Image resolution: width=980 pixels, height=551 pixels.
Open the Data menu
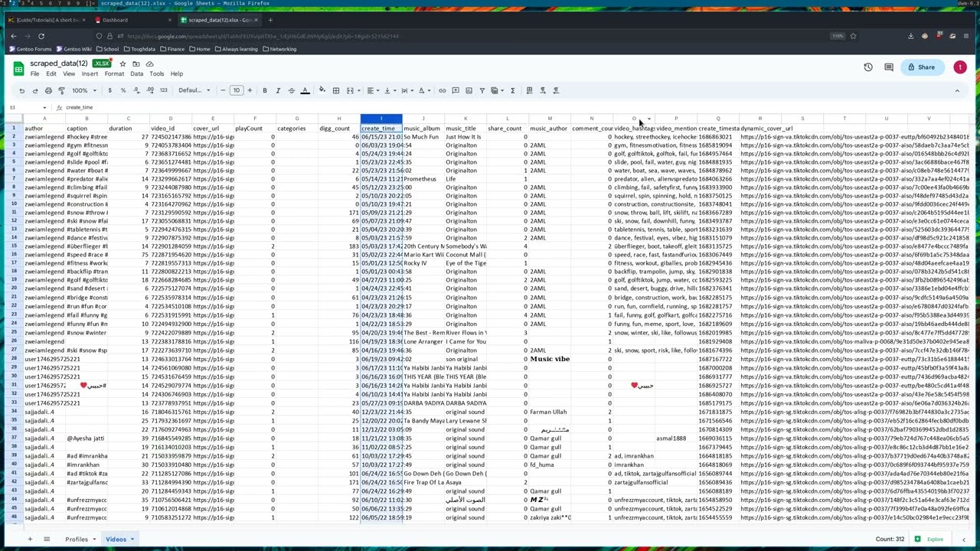pyautogui.click(x=136, y=74)
